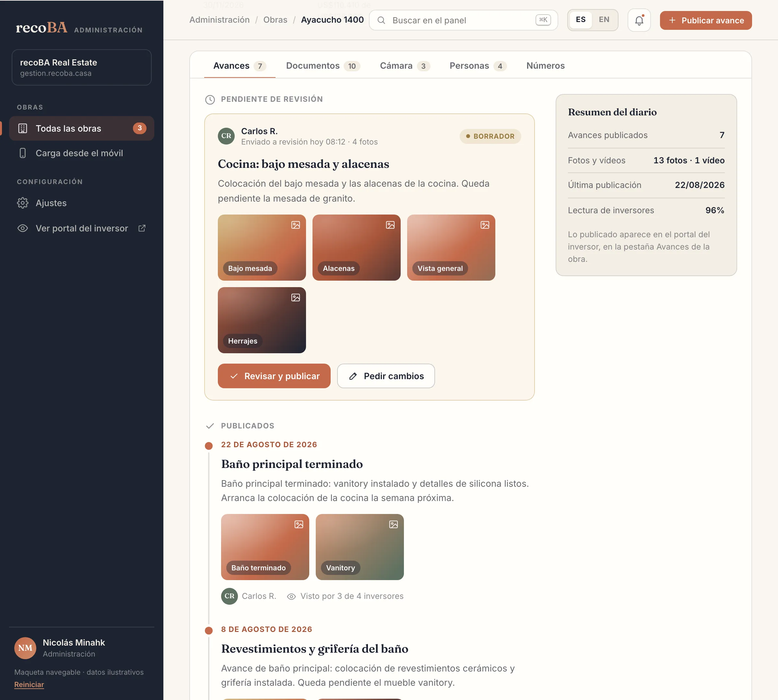Click the image icon on Vanitory photo

(x=393, y=525)
